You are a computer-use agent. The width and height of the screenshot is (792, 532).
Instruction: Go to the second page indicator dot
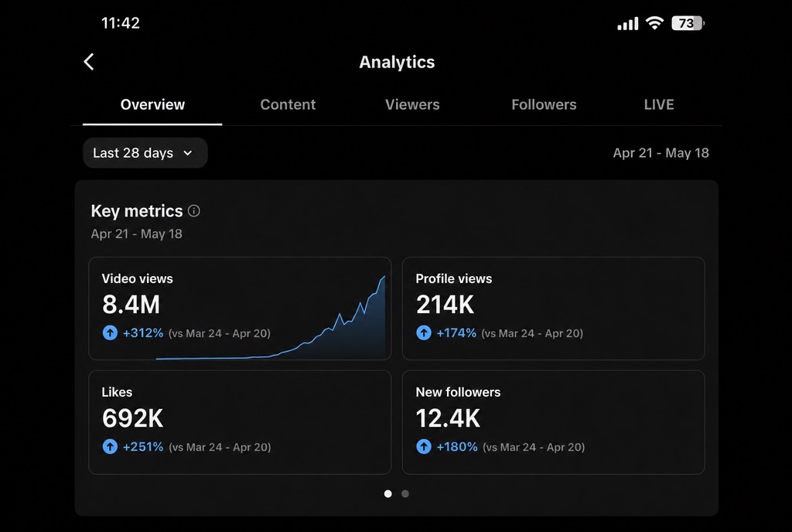pyautogui.click(x=405, y=493)
